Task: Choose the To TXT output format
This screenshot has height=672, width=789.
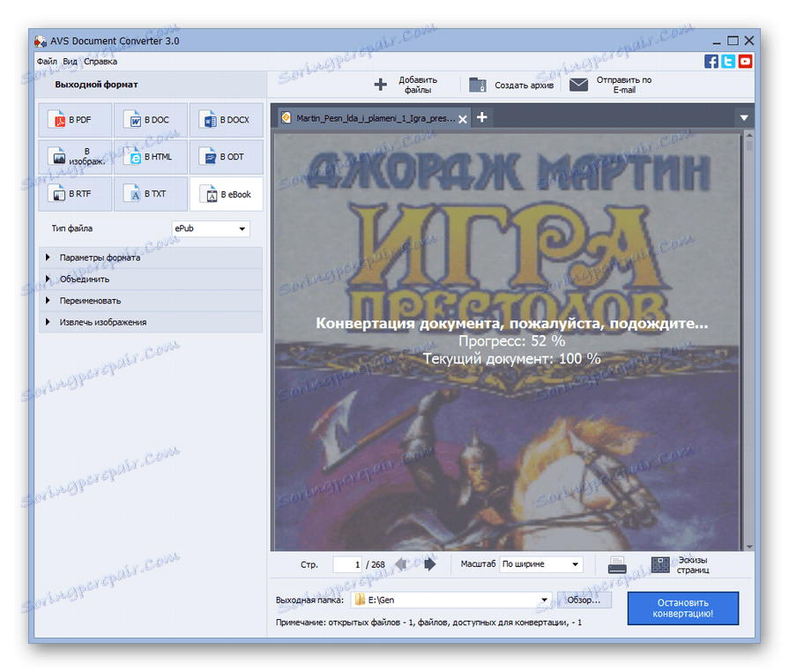Action: 151,194
